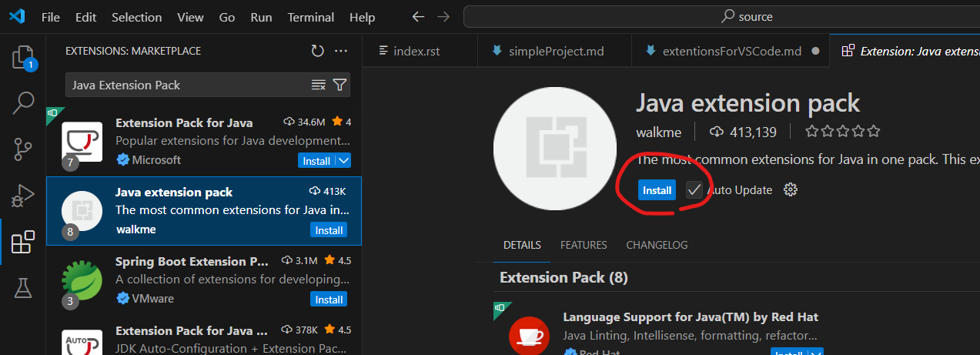The height and width of the screenshot is (355, 980).
Task: Install the Java extension pack from details page
Action: coord(657,190)
